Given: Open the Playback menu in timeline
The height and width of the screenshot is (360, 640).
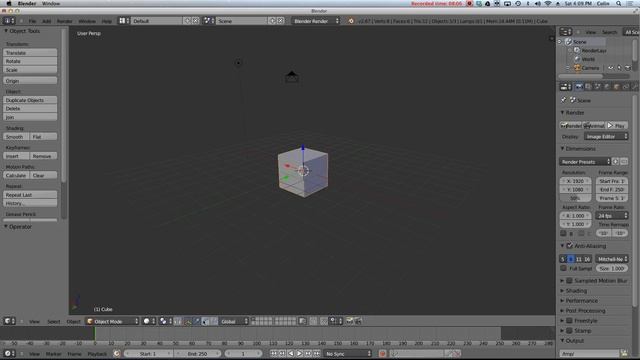Looking at the screenshot, I should tap(97, 353).
